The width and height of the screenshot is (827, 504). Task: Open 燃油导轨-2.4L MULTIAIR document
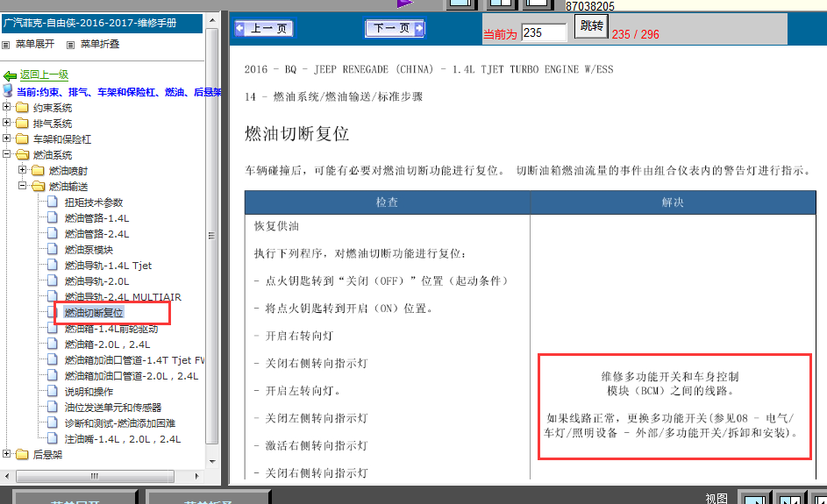pyautogui.click(x=123, y=297)
